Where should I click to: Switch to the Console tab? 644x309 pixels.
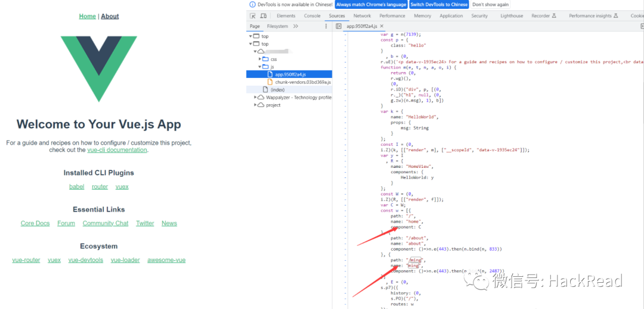click(x=312, y=16)
